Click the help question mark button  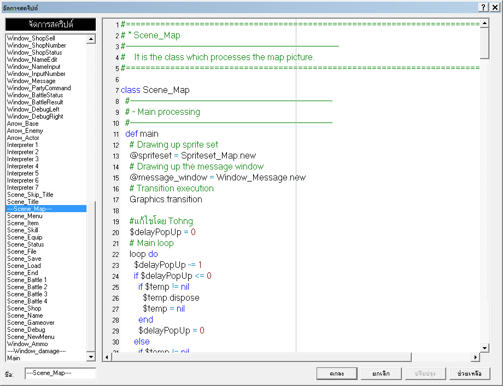click(483, 7)
